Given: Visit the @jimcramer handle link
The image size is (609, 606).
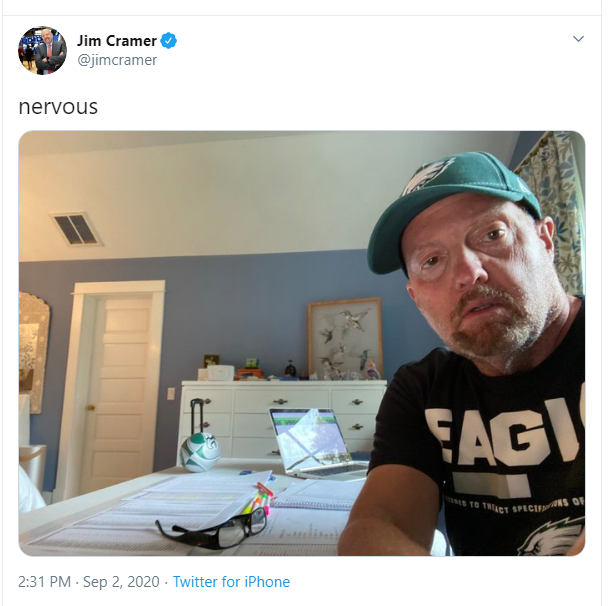Looking at the screenshot, I should [x=117, y=60].
